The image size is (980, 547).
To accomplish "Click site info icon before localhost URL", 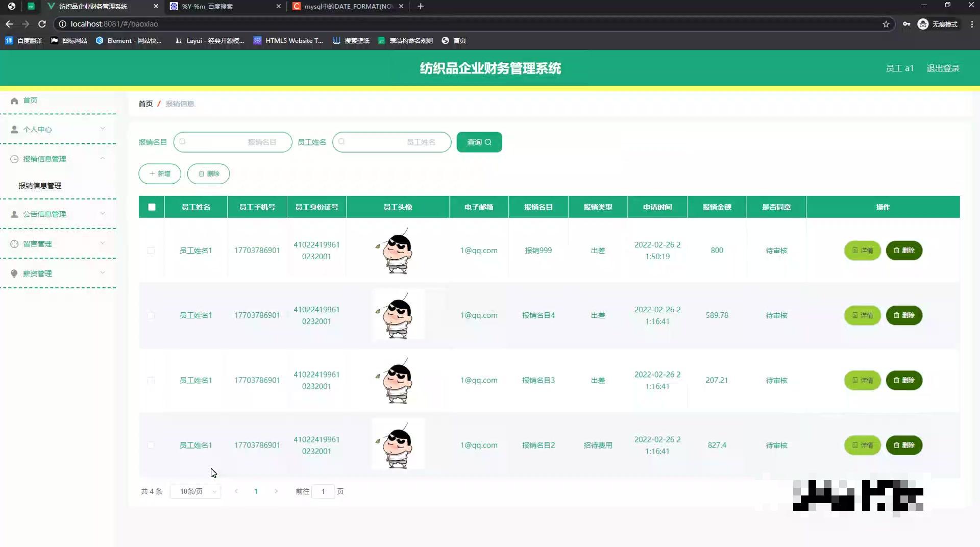I will click(62, 24).
